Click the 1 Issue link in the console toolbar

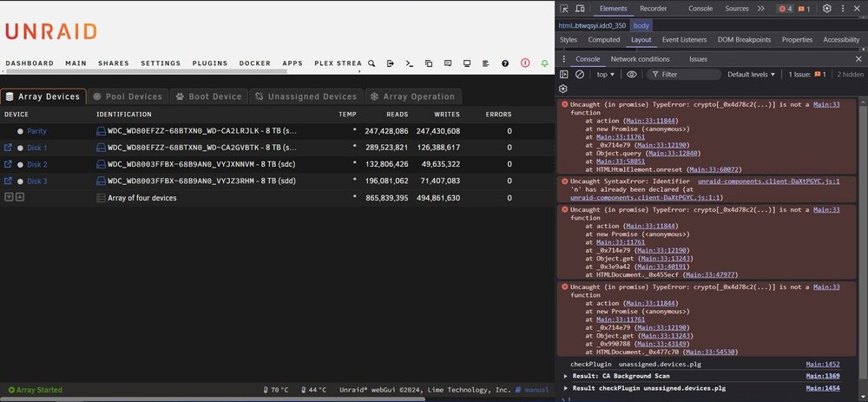[x=807, y=74]
